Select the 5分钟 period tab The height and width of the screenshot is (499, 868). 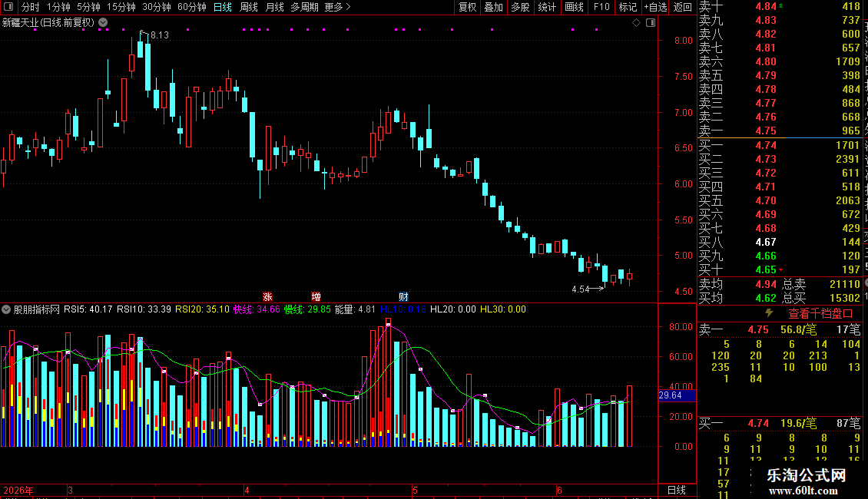pos(88,7)
